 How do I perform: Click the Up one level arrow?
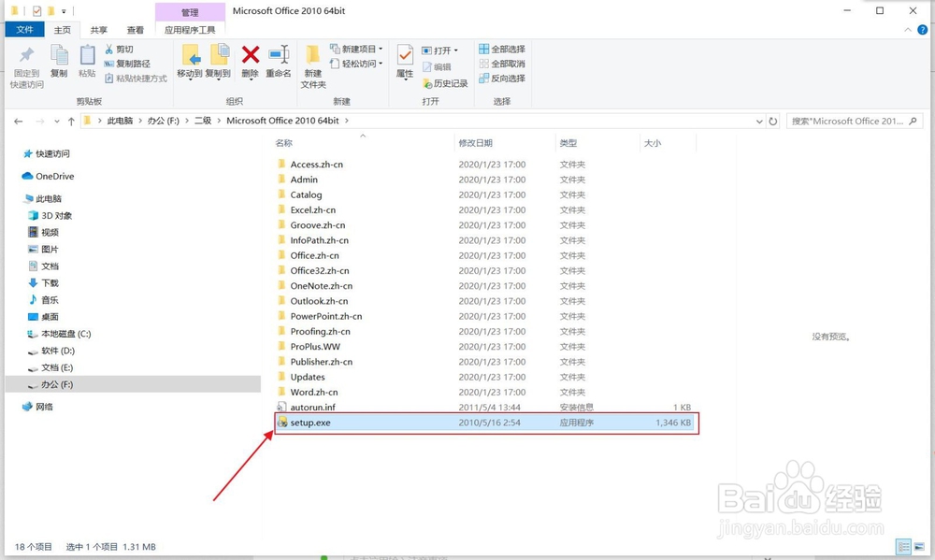point(71,121)
